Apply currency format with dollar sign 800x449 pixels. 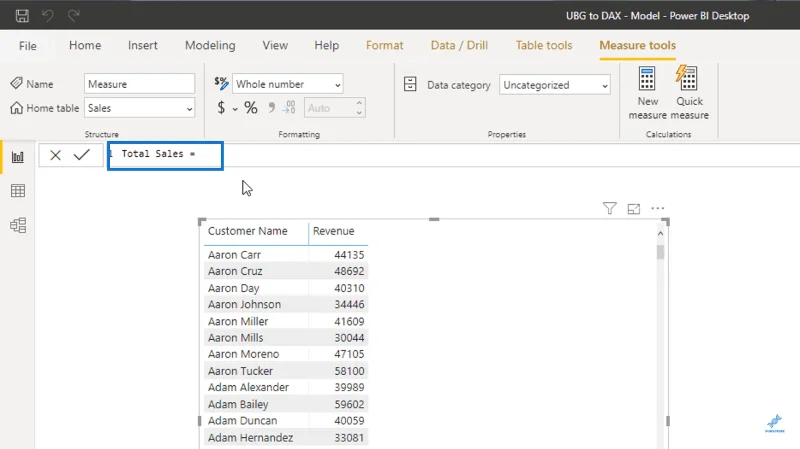pyautogui.click(x=221, y=108)
